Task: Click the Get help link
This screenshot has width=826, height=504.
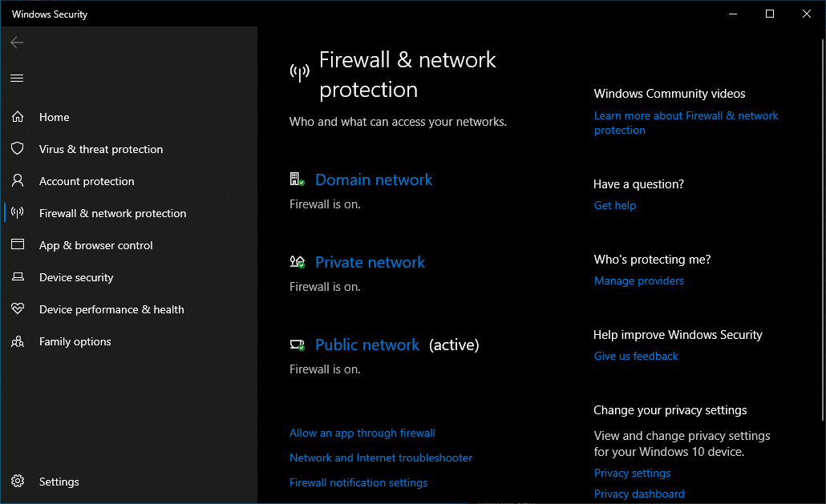Action: tap(615, 205)
